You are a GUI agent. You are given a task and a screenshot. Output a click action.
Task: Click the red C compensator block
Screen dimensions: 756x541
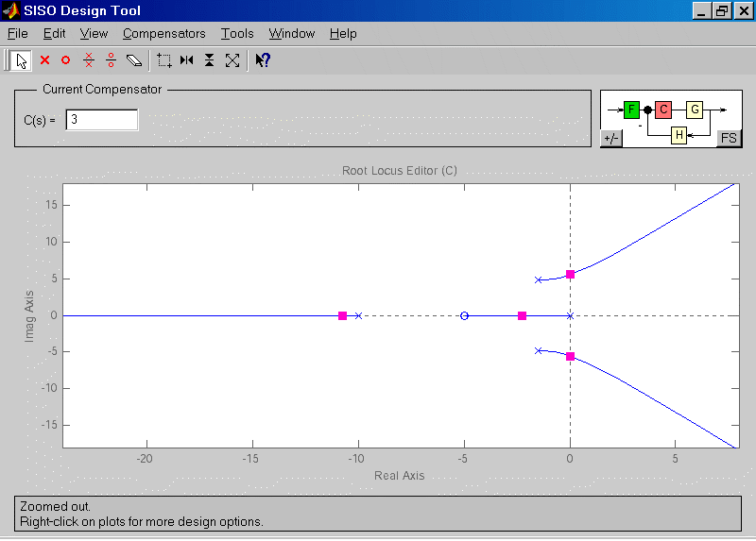click(663, 110)
